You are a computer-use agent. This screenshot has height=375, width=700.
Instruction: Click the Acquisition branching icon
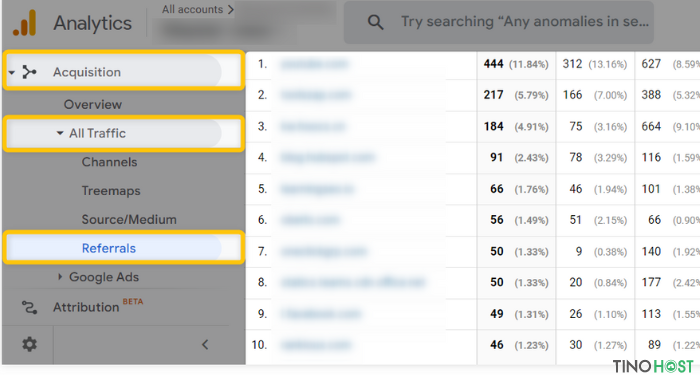point(29,72)
